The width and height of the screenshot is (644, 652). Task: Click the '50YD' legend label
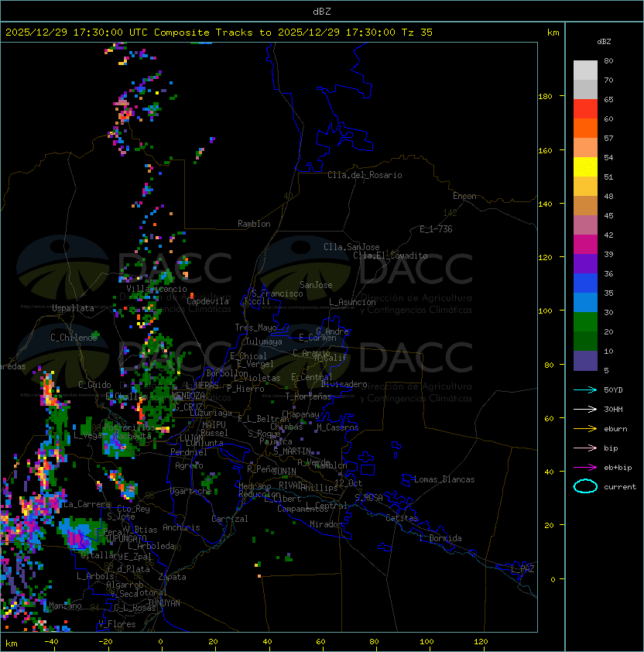613,390
